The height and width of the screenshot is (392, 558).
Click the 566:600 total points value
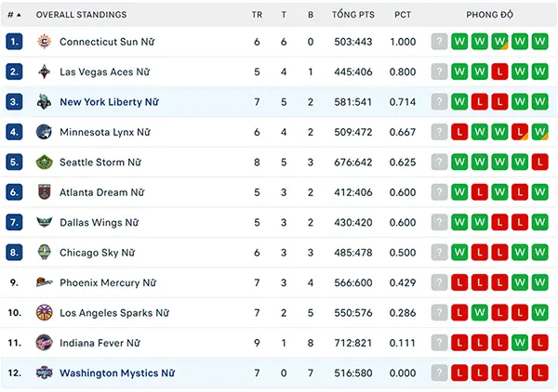point(353,282)
